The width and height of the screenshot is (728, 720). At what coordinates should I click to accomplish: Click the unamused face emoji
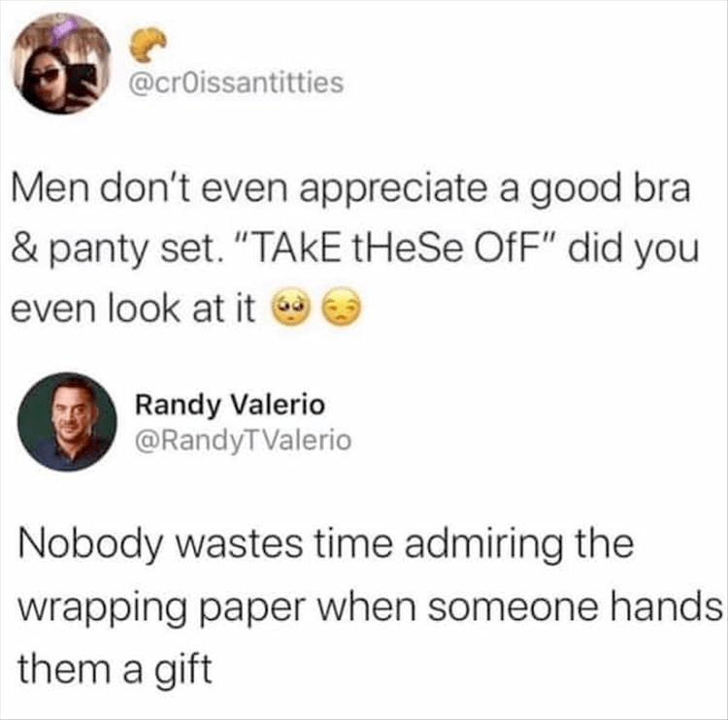coord(343,308)
